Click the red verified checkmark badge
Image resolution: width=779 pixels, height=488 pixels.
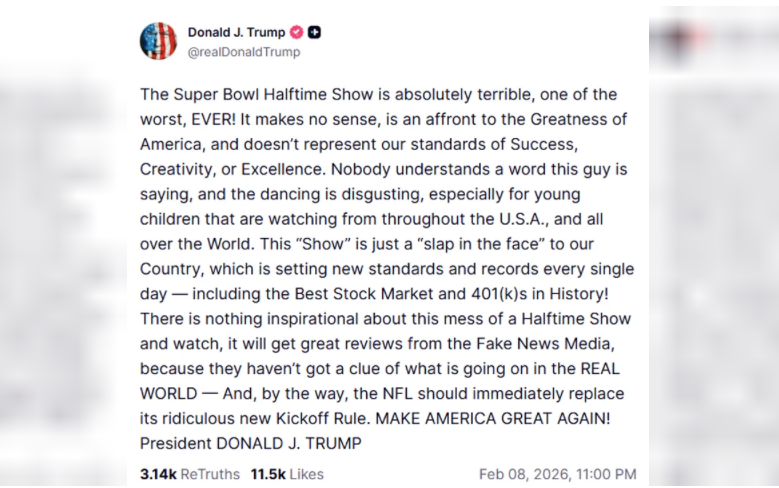coord(296,32)
